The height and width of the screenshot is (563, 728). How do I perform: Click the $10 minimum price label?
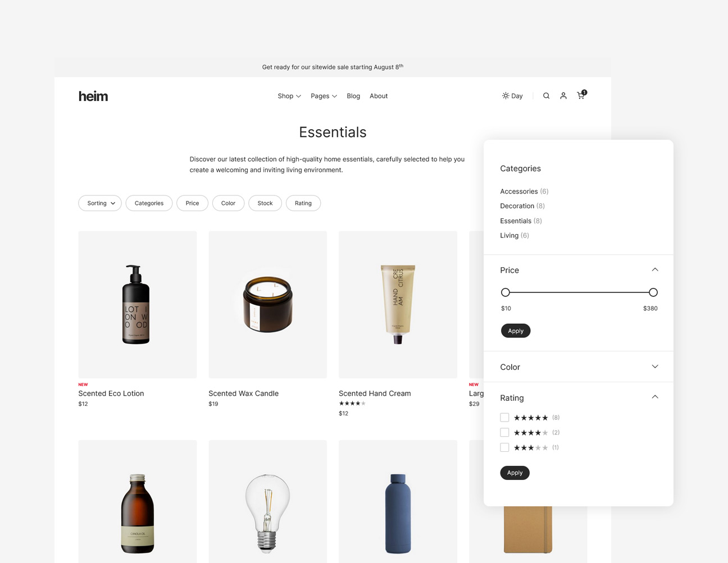506,308
